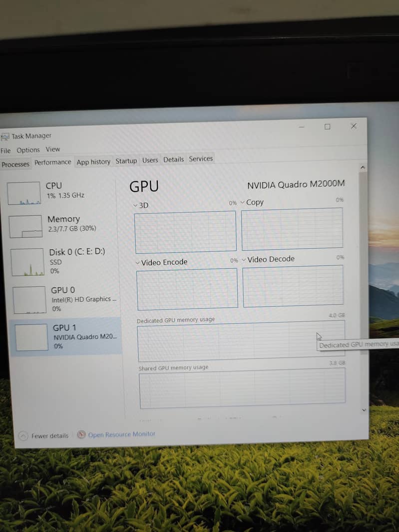Click the NVIDIA Quadro M2000M title text

(296, 185)
